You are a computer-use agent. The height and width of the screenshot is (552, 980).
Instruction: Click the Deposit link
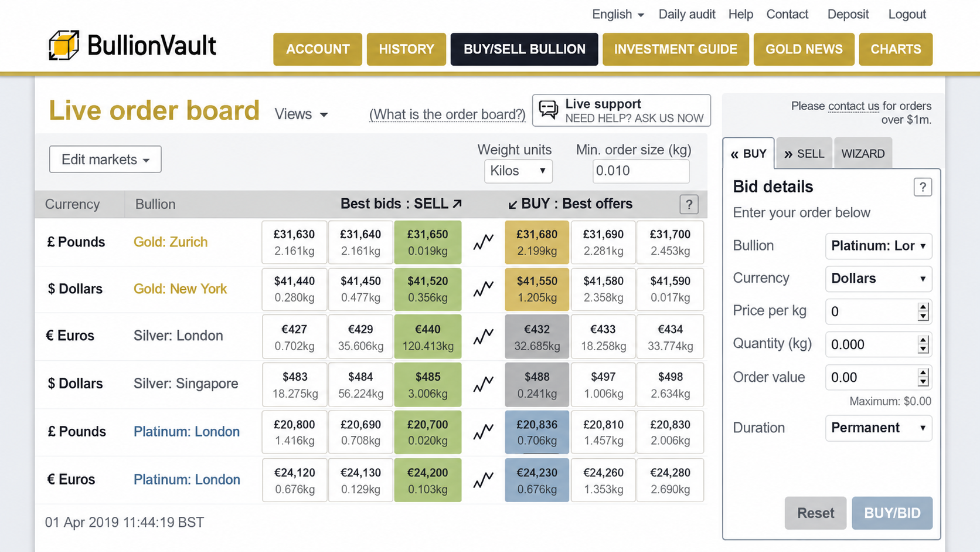(848, 14)
